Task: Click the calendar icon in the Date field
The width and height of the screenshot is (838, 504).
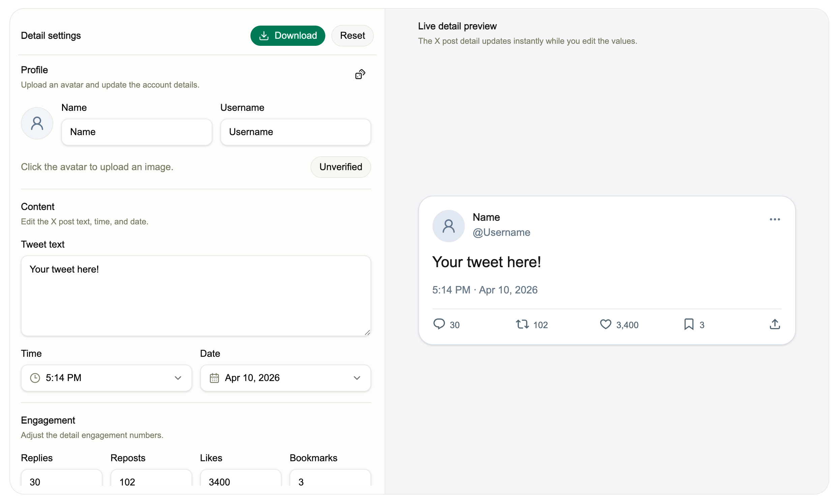Action: pos(214,378)
